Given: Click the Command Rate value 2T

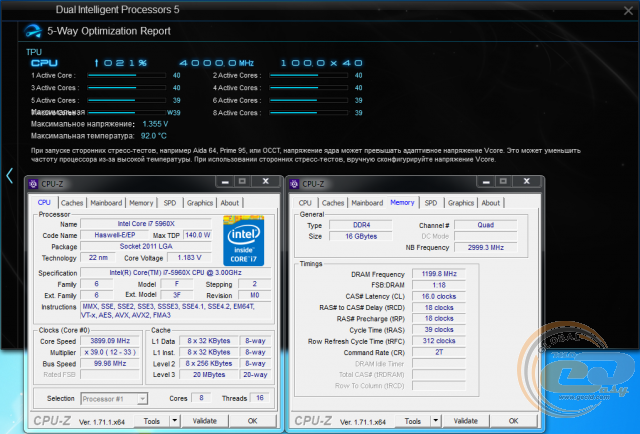Looking at the screenshot, I should (439, 352).
